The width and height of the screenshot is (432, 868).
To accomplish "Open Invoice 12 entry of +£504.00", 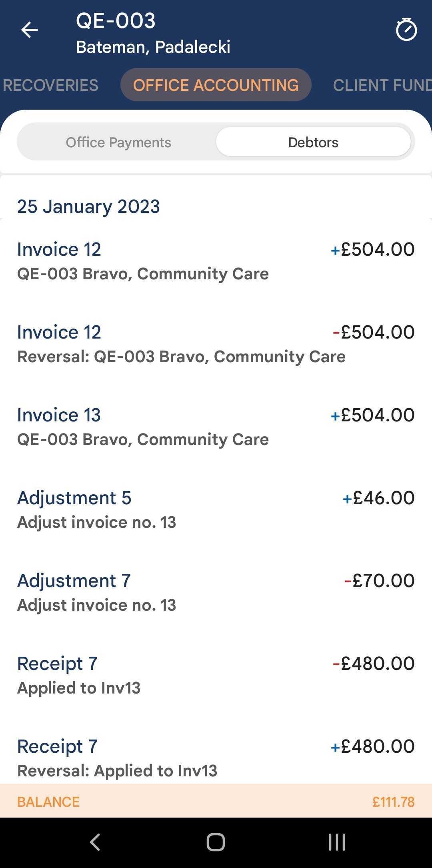I will [216, 261].
